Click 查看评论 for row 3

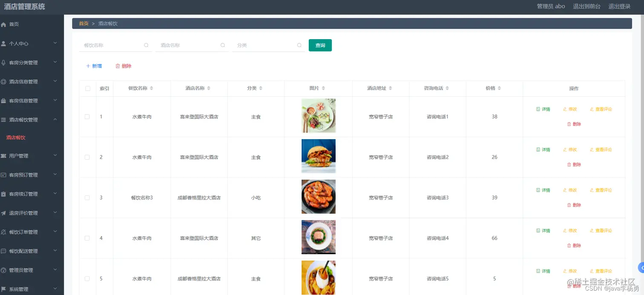click(601, 190)
